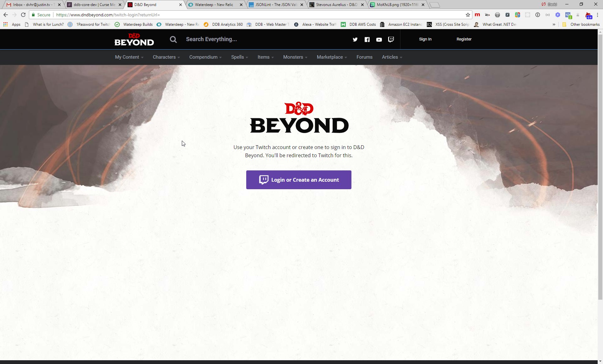Open the D&D Beyond Facebook page
The image size is (603, 364).
point(367,40)
